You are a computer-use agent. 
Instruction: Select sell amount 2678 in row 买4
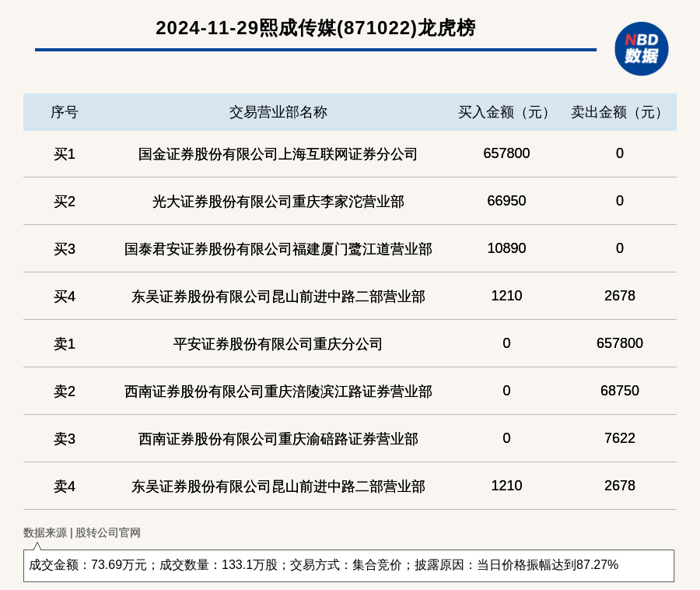620,296
